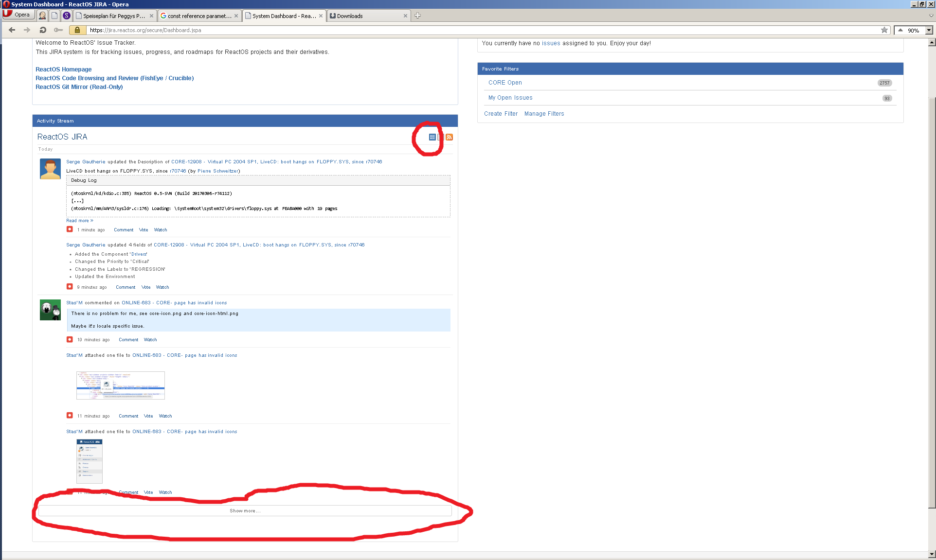Screen dimensions: 936x560
Task: Click the Favorite Filters gadget header
Action: (690, 69)
